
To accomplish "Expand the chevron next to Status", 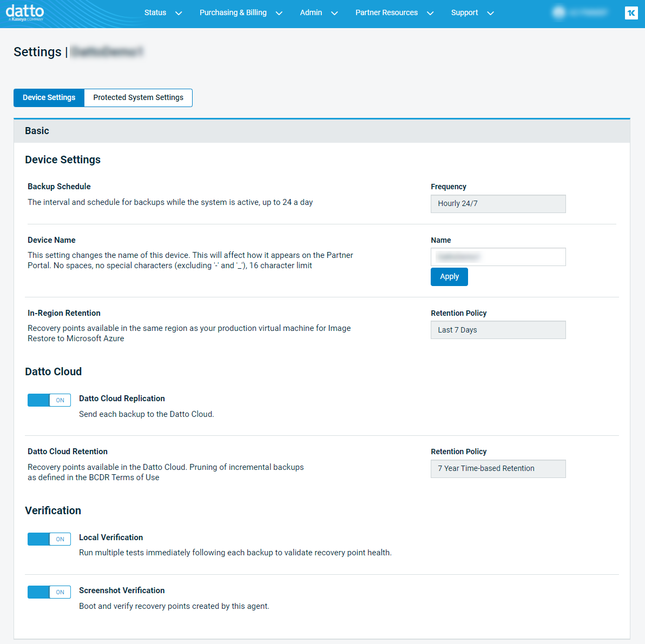I will coord(179,13).
